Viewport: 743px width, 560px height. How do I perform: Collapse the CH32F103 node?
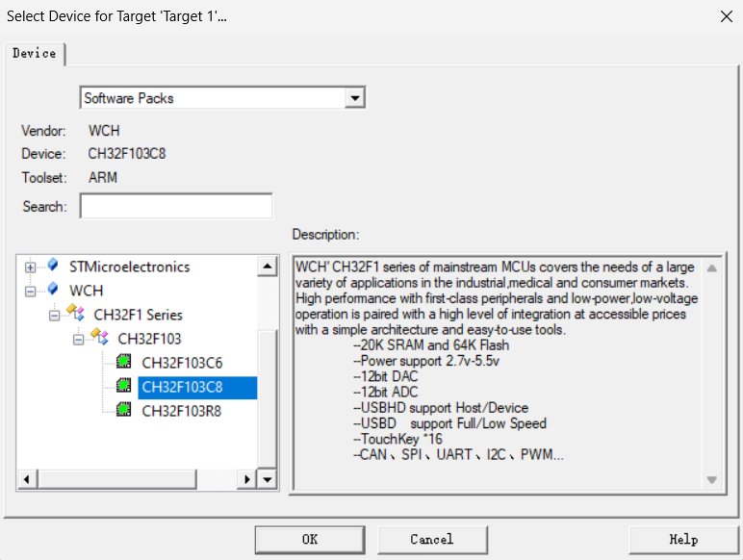(79, 340)
